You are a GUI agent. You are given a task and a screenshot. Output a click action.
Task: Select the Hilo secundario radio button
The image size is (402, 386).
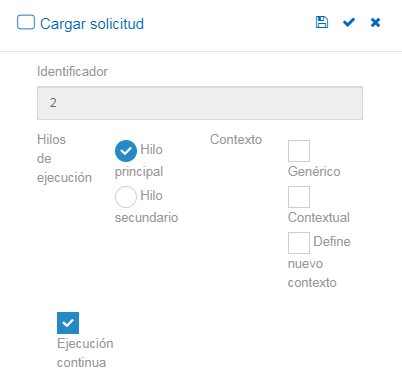126,197
